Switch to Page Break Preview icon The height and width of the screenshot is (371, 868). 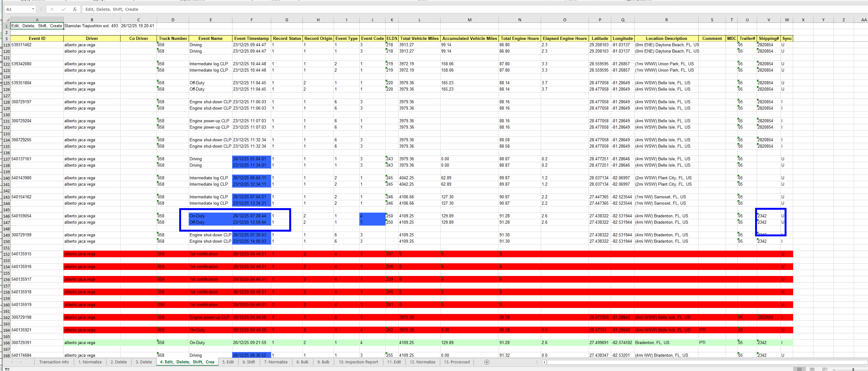[x=825, y=369]
